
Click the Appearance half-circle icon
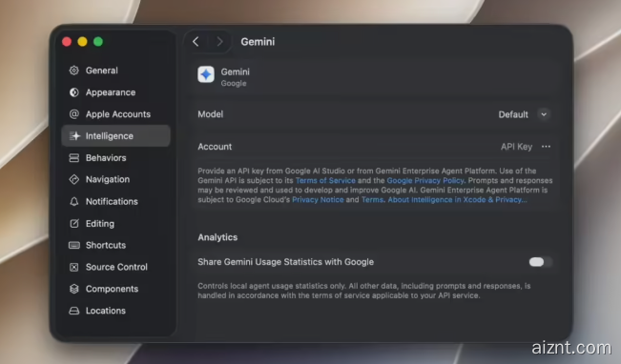74,92
